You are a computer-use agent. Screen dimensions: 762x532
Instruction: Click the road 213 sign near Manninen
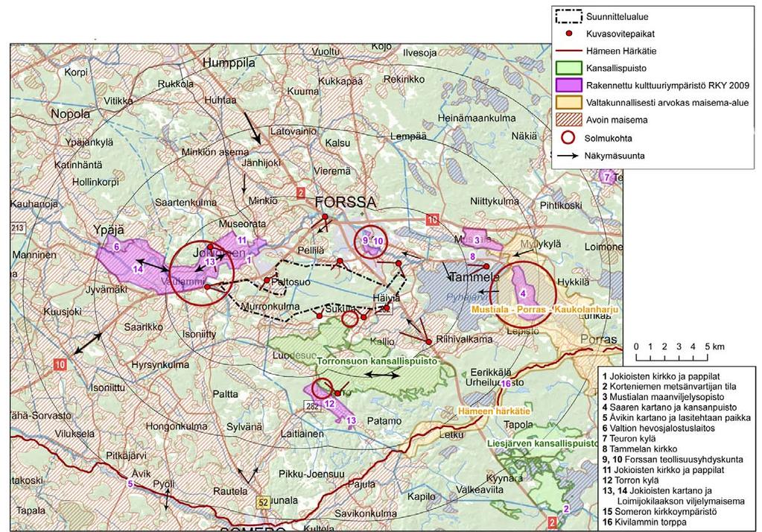pos(17,227)
